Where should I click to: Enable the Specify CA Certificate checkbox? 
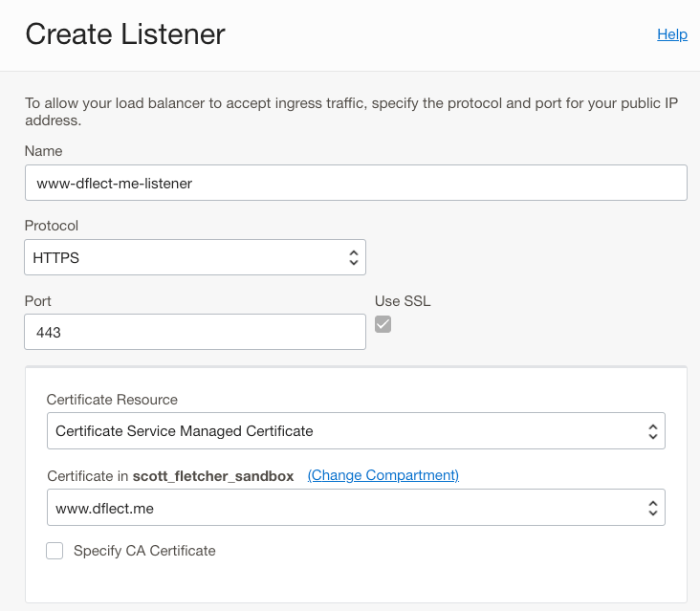(55, 551)
